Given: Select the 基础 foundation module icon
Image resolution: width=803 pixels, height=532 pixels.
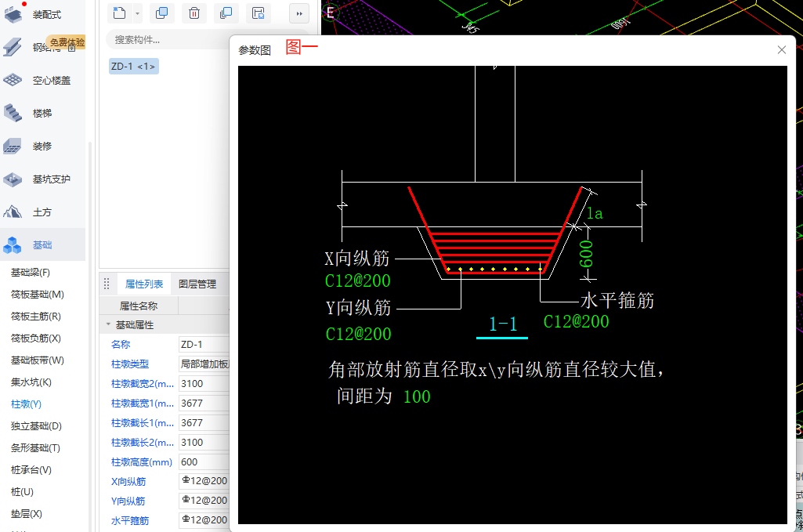Looking at the screenshot, I should 13,244.
